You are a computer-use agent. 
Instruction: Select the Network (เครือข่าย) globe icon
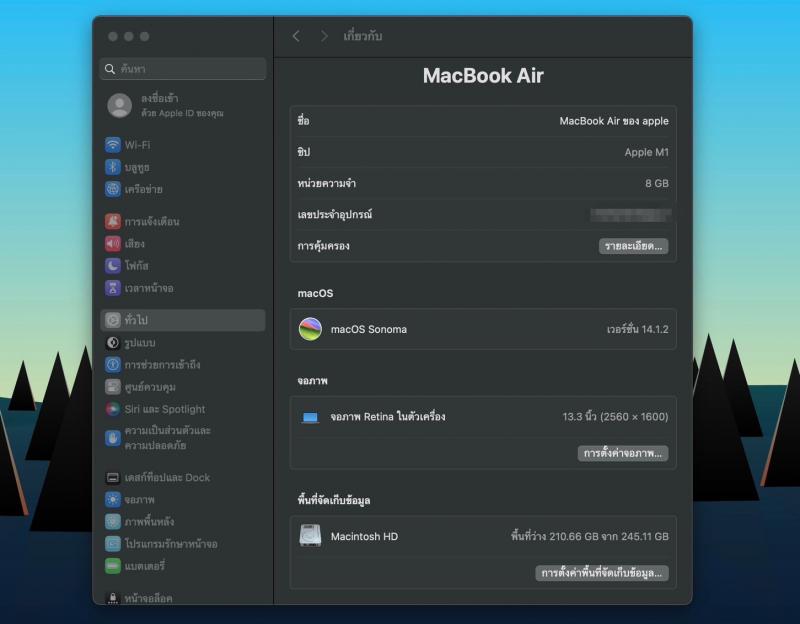[113, 189]
